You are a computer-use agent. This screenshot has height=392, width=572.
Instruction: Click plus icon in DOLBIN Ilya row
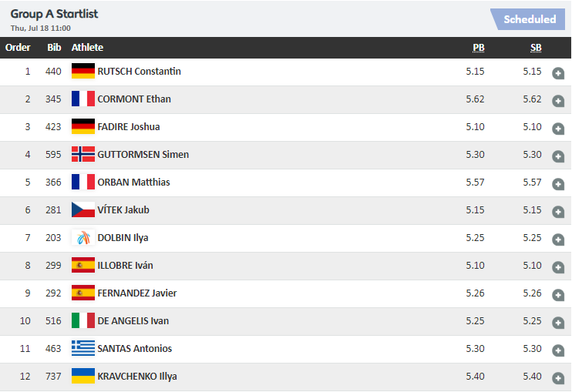point(558,240)
